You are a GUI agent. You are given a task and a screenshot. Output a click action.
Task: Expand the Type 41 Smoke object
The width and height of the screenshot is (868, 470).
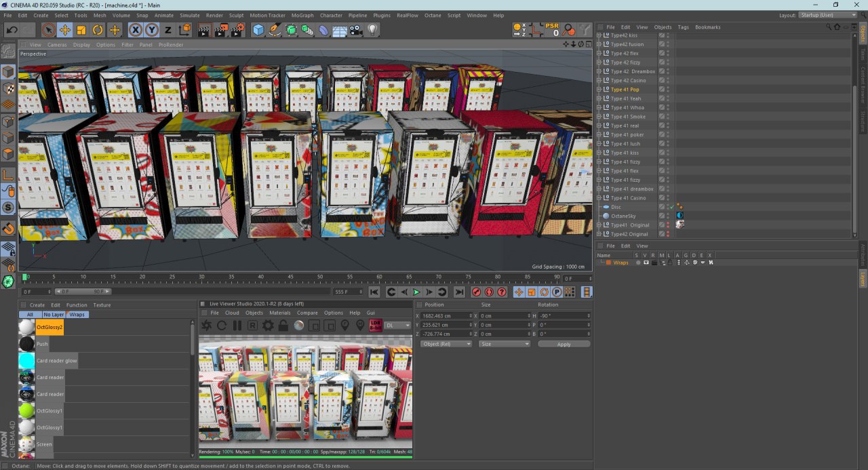(599, 117)
